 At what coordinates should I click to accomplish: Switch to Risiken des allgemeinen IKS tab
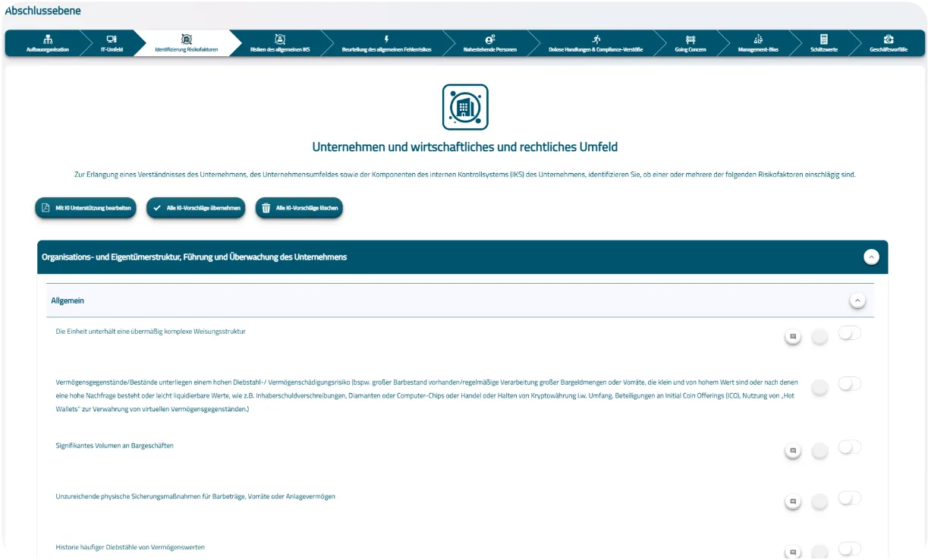tap(280, 43)
